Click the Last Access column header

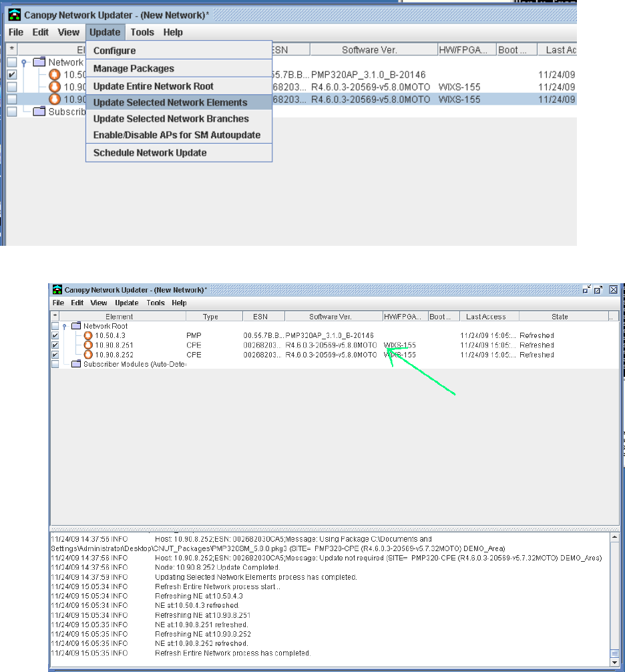[x=489, y=317]
